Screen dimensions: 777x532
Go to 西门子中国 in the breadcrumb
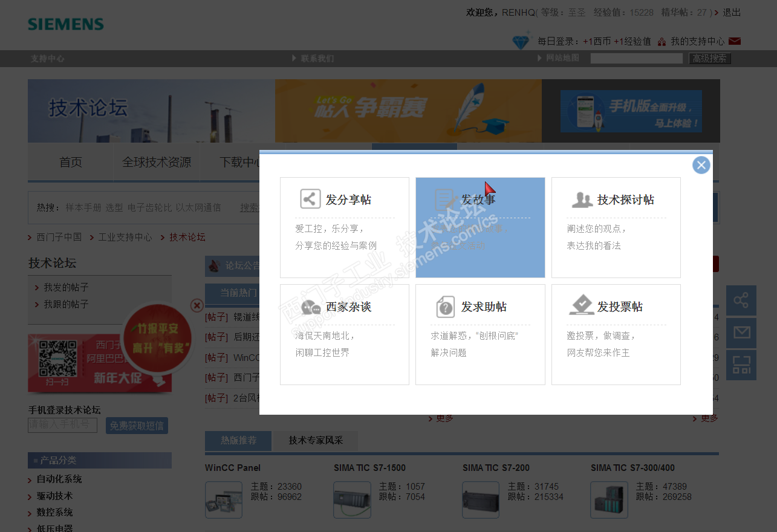coord(59,237)
